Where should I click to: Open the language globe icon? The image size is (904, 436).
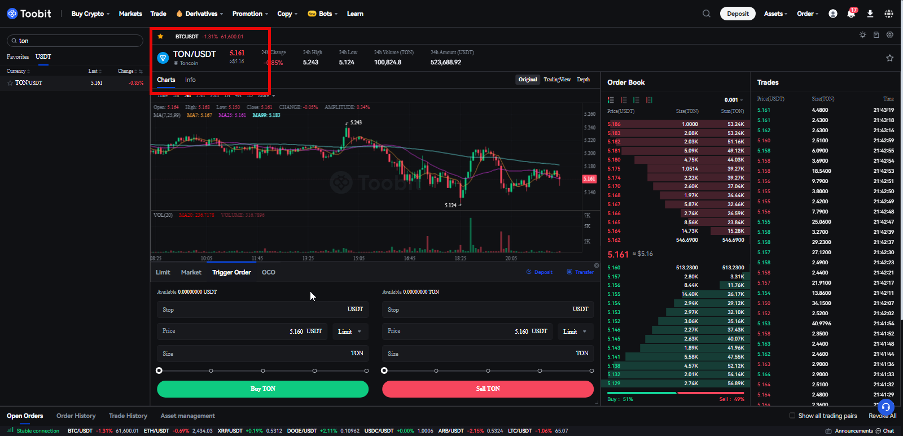click(x=888, y=14)
